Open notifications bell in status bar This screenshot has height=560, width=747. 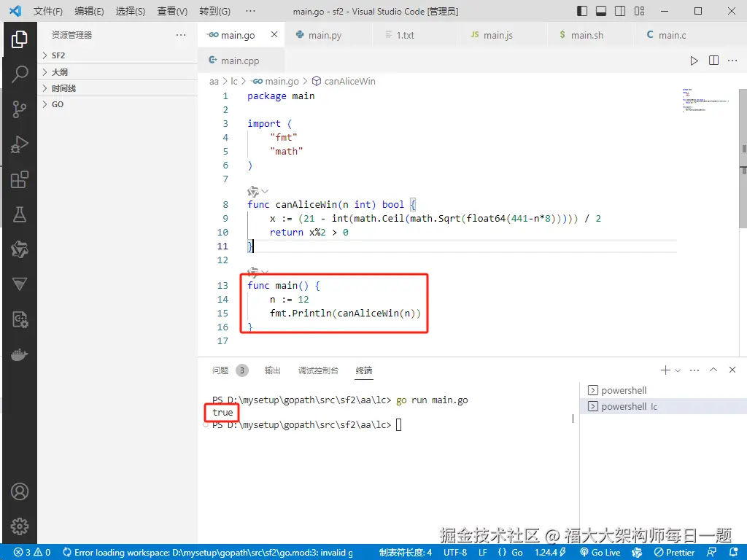(x=734, y=553)
